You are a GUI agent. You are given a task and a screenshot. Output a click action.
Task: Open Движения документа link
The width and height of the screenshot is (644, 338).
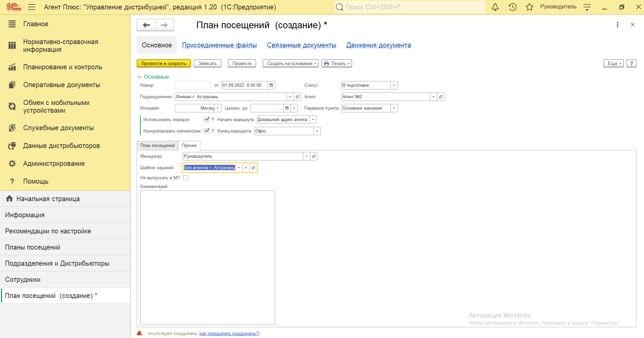[379, 45]
